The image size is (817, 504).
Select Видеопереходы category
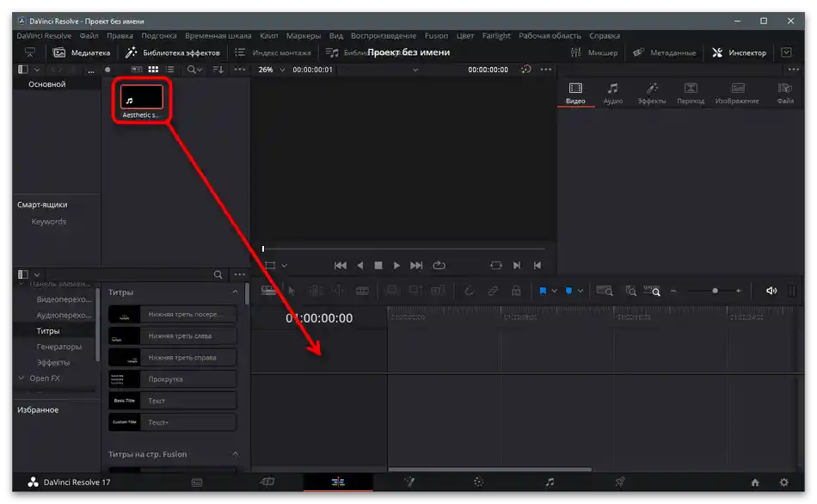click(64, 299)
